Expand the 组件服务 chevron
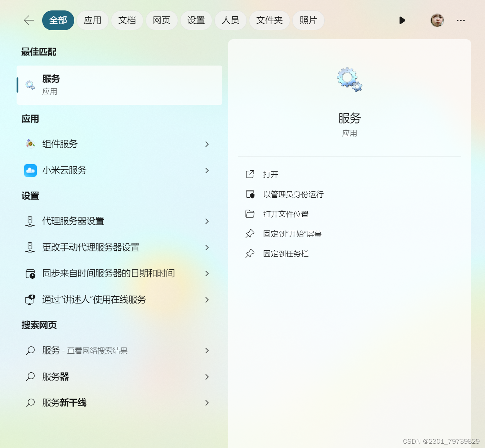Image resolution: width=485 pixels, height=448 pixels. click(207, 144)
